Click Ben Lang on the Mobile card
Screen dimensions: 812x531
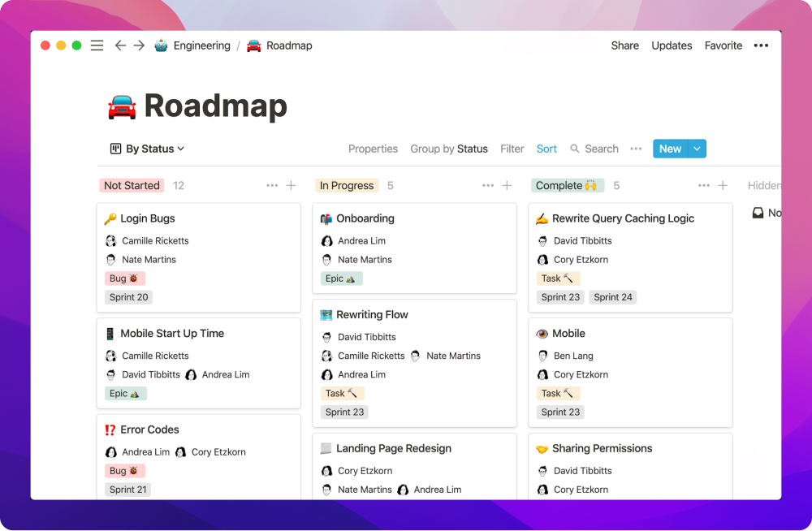click(573, 356)
